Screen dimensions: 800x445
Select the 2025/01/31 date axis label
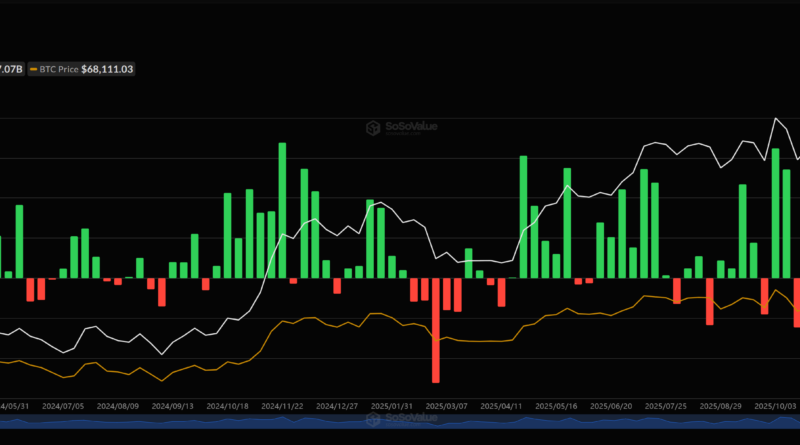click(395, 407)
